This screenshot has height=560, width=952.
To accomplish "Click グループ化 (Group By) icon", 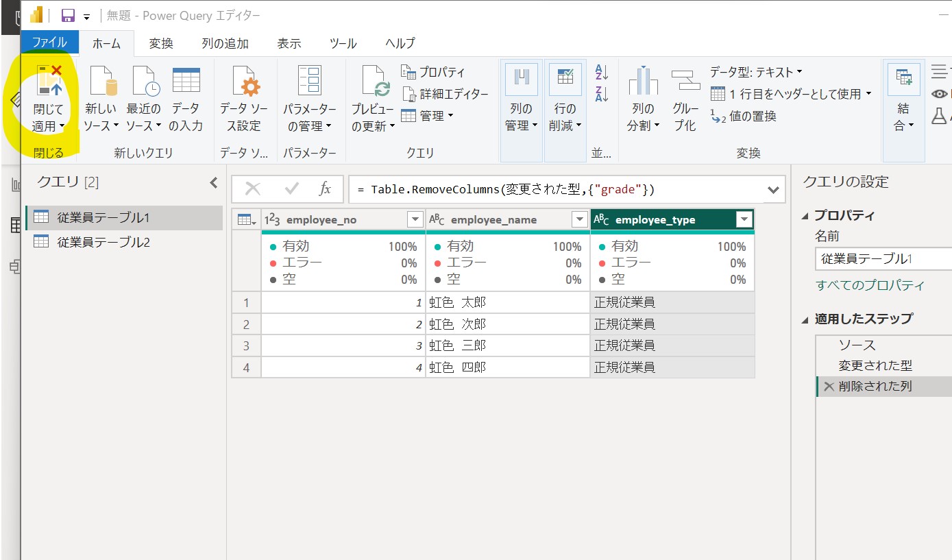I will click(x=685, y=81).
